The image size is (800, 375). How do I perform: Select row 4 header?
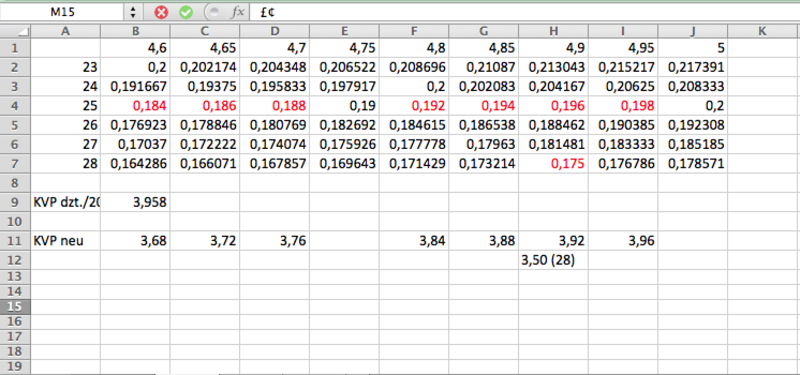click(x=15, y=106)
